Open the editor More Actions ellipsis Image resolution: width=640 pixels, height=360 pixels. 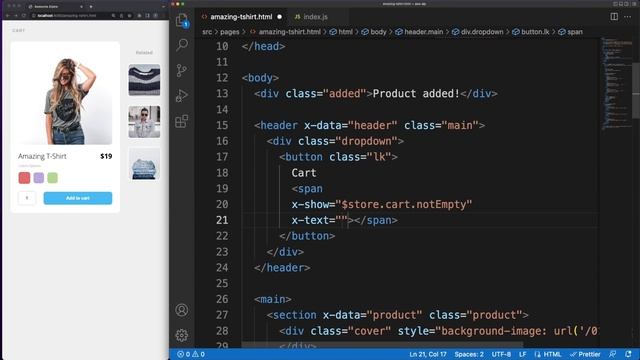[x=627, y=17]
